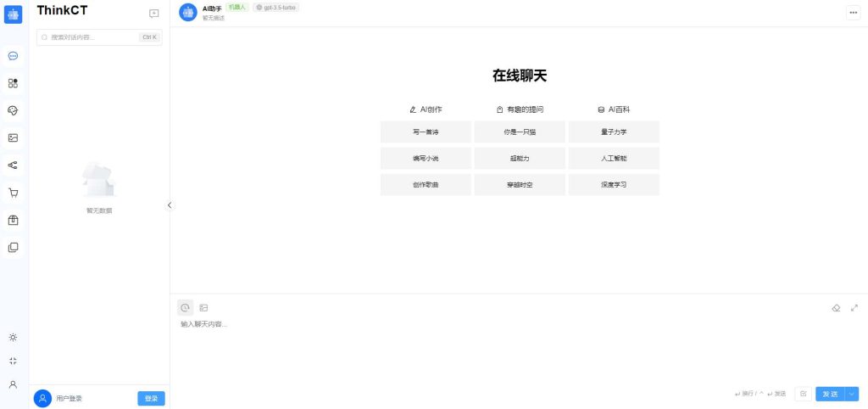Open the share nodes icon in sidebar
Image resolution: width=868 pixels, height=409 pixels.
[14, 165]
